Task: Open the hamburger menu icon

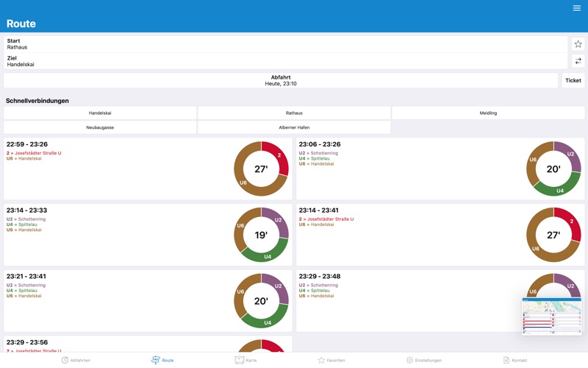Action: point(577,8)
